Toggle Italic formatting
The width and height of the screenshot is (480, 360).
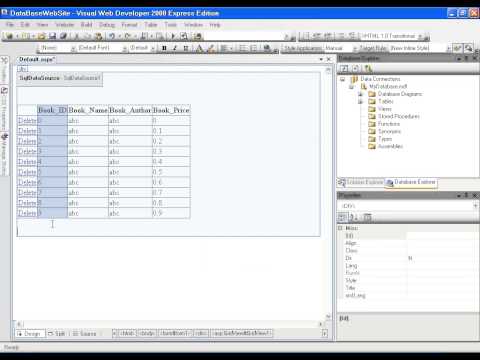pos(175,48)
